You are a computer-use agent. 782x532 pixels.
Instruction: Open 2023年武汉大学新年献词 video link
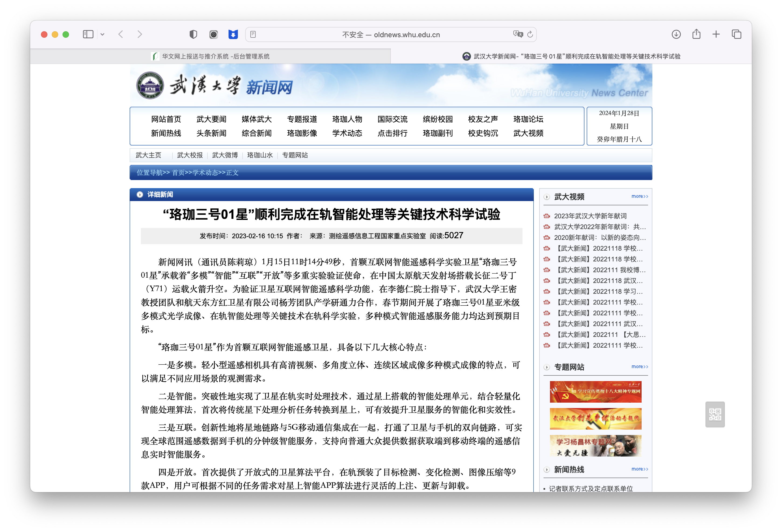[590, 216]
